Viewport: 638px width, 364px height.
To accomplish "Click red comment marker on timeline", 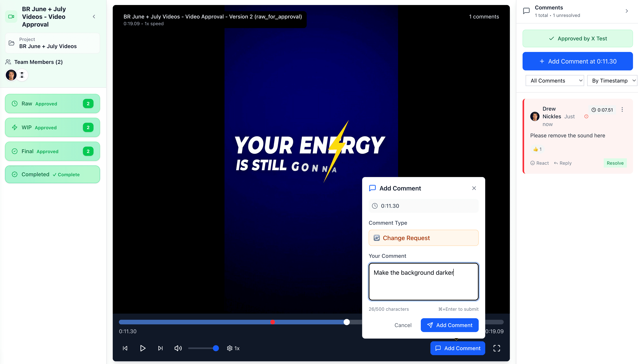I will tap(272, 322).
